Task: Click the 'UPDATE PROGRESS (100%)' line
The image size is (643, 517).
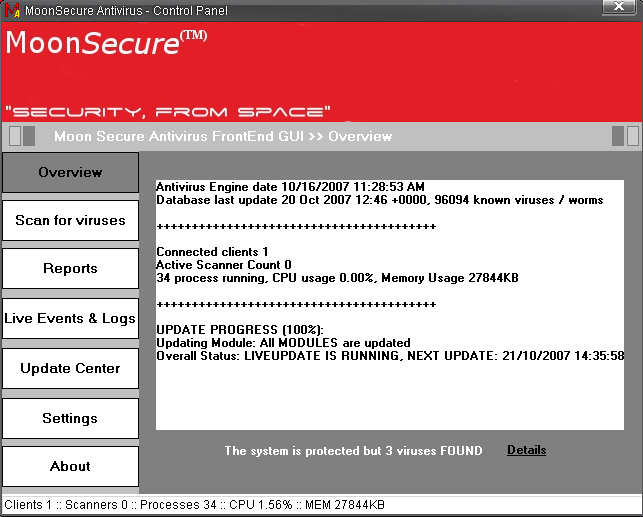Action: (240, 330)
